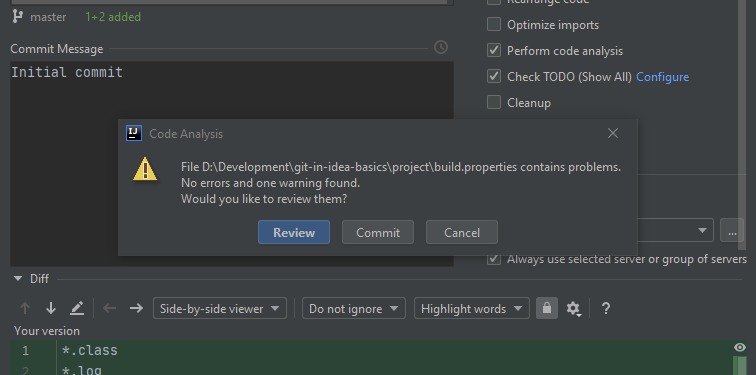Click the IntelliJ IJ logo in dialog title
756x375 pixels.
click(134, 133)
